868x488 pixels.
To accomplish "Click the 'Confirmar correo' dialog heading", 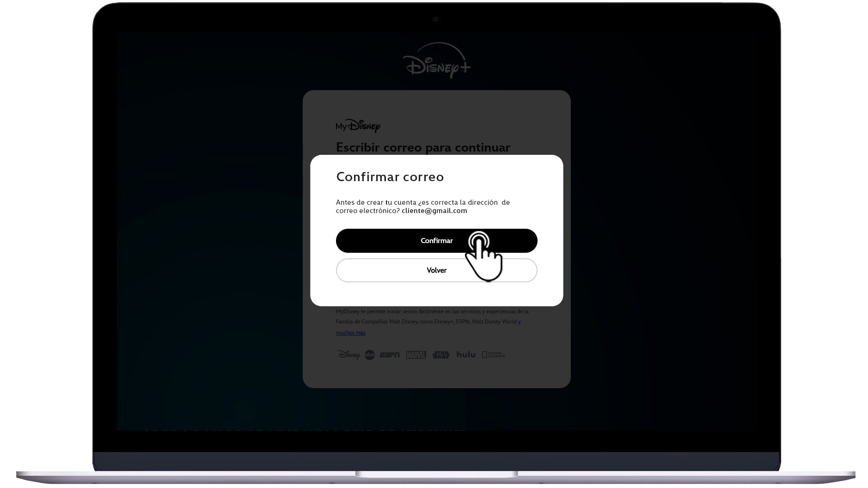I will 390,177.
